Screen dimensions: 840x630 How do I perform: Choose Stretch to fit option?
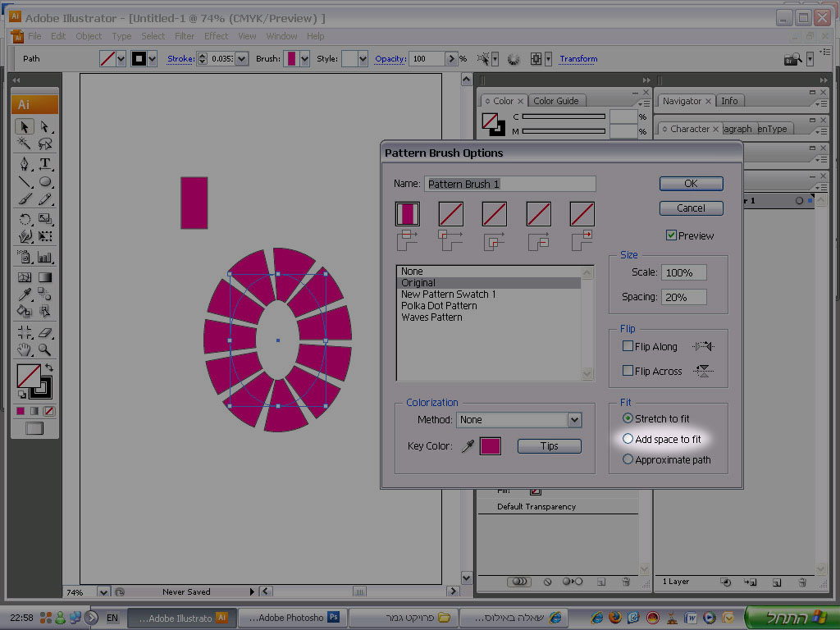click(628, 418)
